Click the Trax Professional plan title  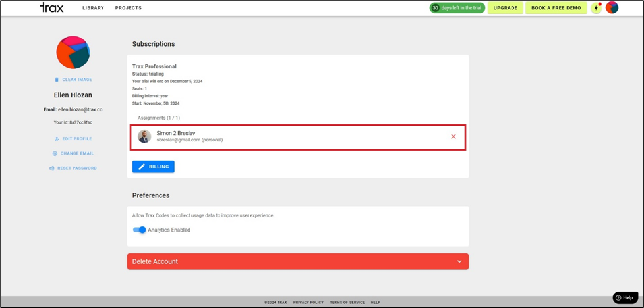(154, 66)
